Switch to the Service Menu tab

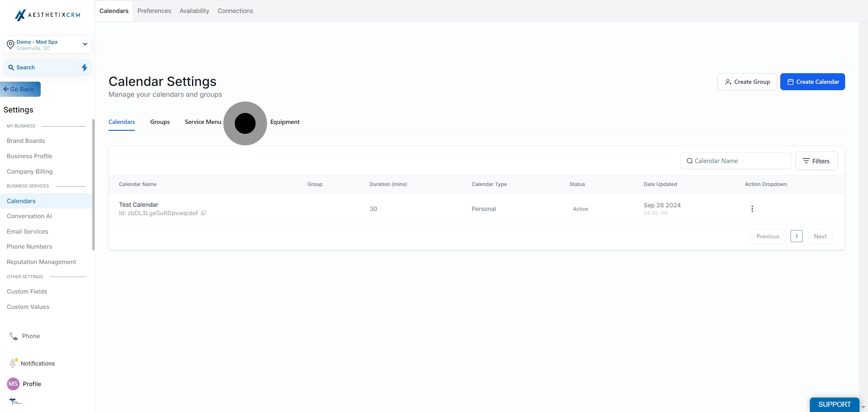pyautogui.click(x=203, y=122)
